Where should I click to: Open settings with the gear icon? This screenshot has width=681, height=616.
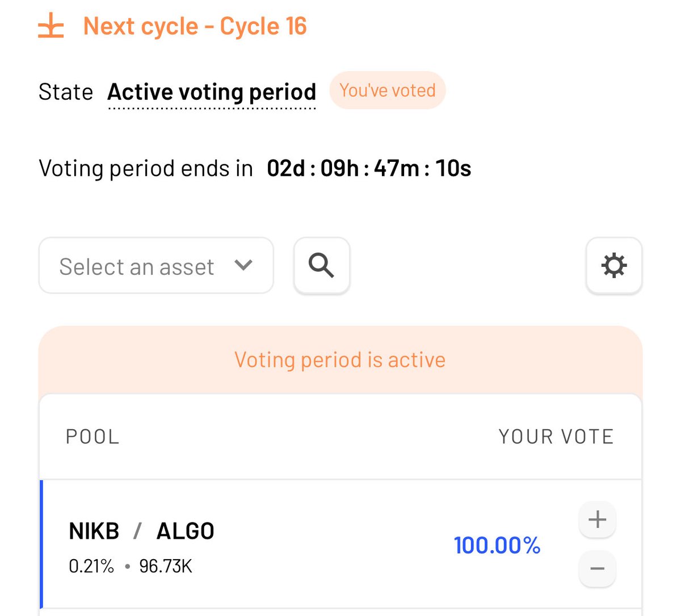(x=613, y=265)
